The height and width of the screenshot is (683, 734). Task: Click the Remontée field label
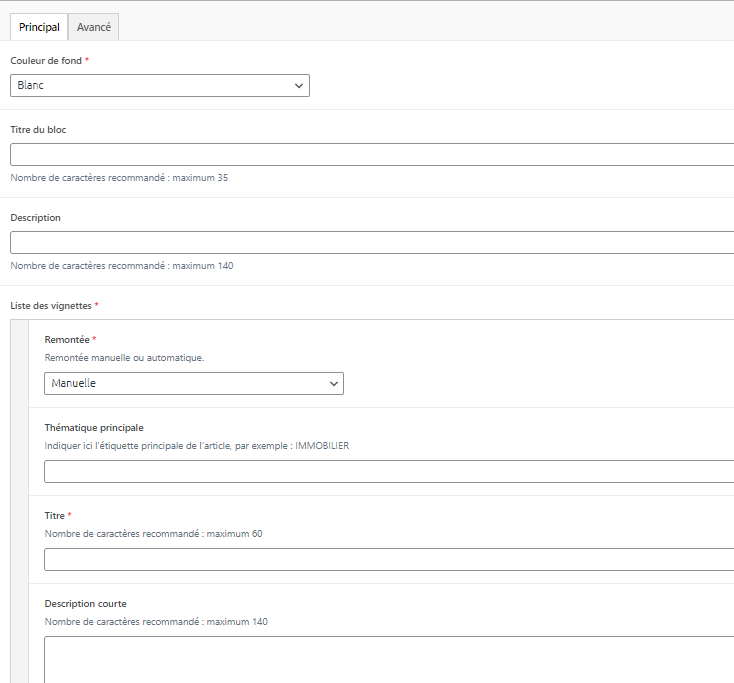(x=67, y=340)
